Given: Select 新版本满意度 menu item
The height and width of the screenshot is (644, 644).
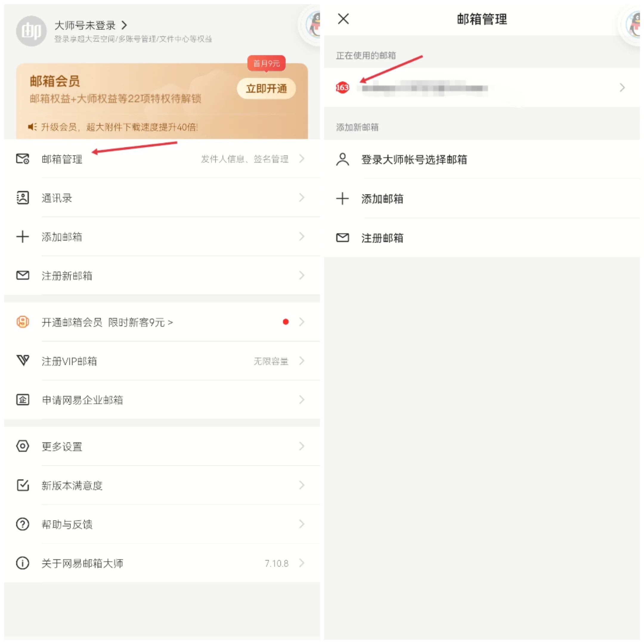Looking at the screenshot, I should click(x=162, y=485).
